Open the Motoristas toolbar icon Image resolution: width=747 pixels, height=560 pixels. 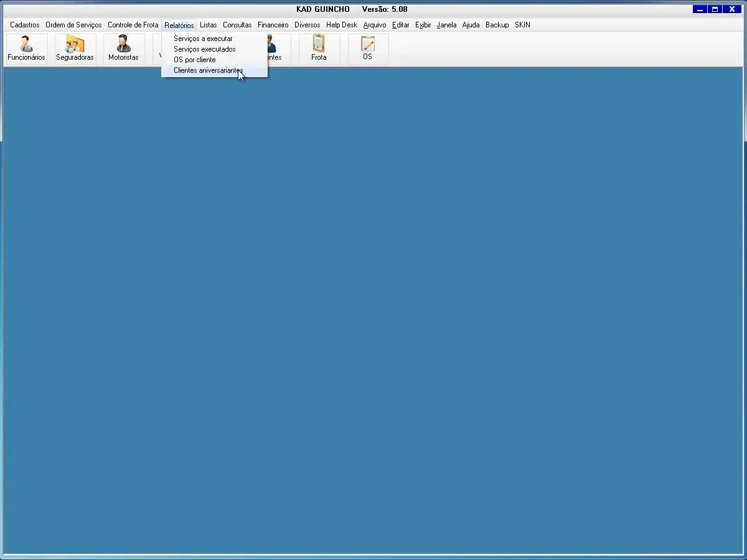point(123,49)
